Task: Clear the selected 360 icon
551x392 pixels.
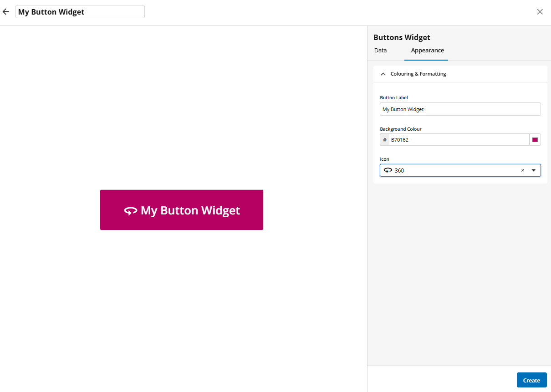Action: pos(522,170)
